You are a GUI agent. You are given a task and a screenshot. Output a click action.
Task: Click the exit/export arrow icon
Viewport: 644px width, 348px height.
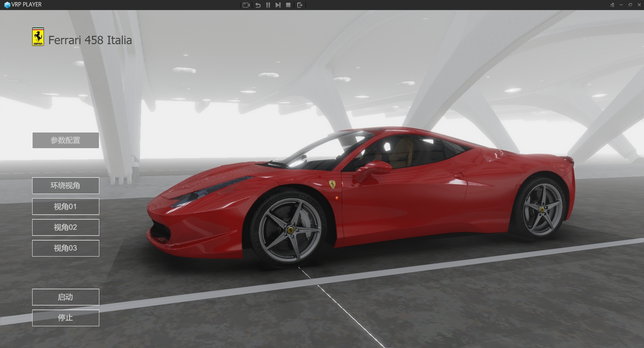click(300, 5)
